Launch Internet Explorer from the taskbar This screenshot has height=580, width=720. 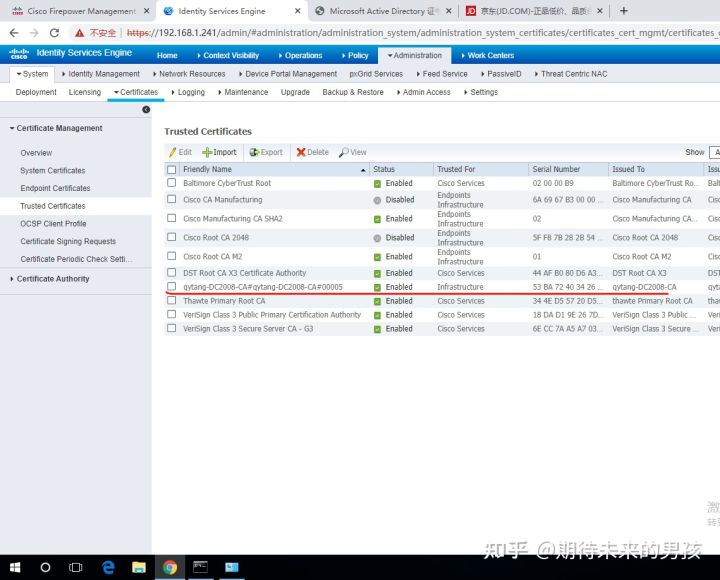pyautogui.click(x=108, y=568)
